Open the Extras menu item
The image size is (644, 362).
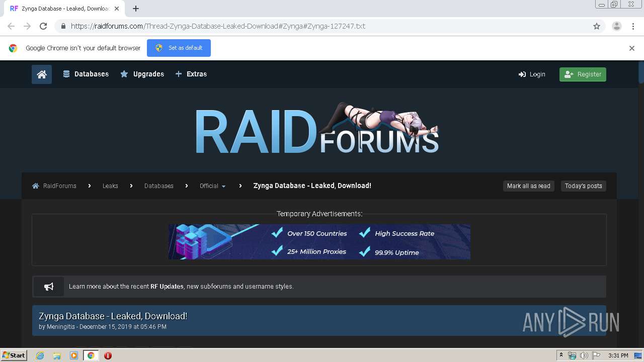pos(191,74)
